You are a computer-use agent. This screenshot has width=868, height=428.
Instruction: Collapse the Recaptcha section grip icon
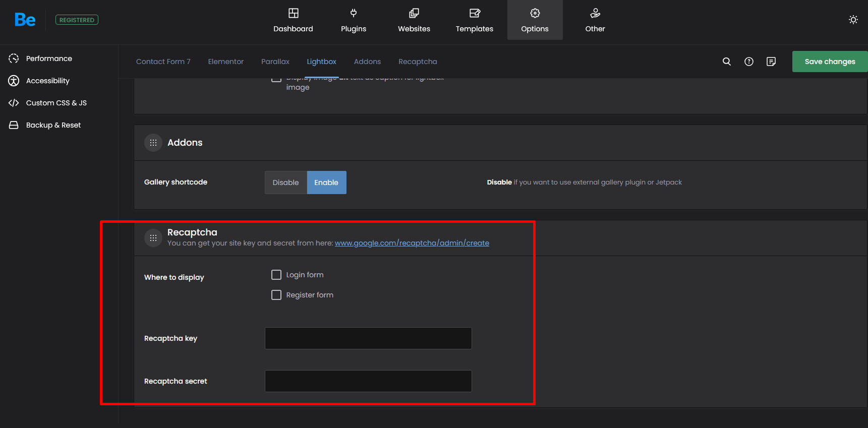153,237
